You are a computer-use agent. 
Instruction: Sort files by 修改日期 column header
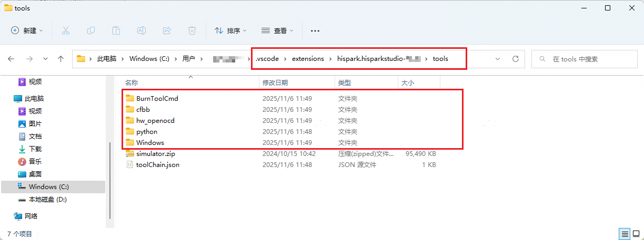pos(275,82)
